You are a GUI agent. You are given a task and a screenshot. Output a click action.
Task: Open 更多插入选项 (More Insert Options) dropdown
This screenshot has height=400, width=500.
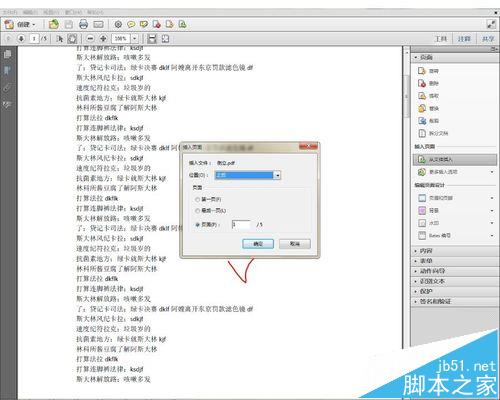tap(492, 172)
